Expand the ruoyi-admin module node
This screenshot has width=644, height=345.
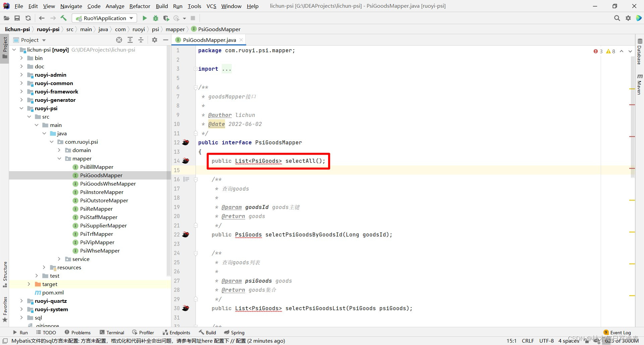point(21,75)
